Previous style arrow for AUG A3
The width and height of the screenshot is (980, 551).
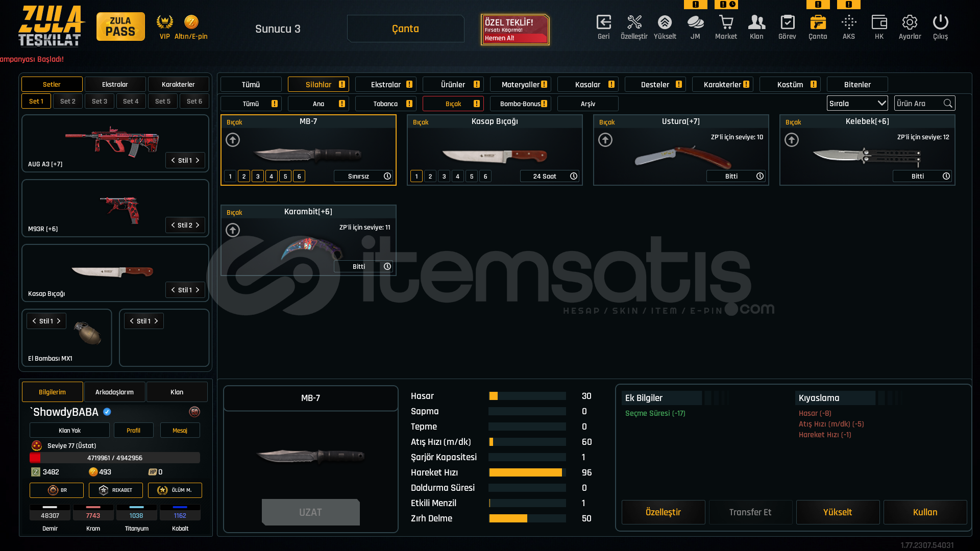coord(173,160)
